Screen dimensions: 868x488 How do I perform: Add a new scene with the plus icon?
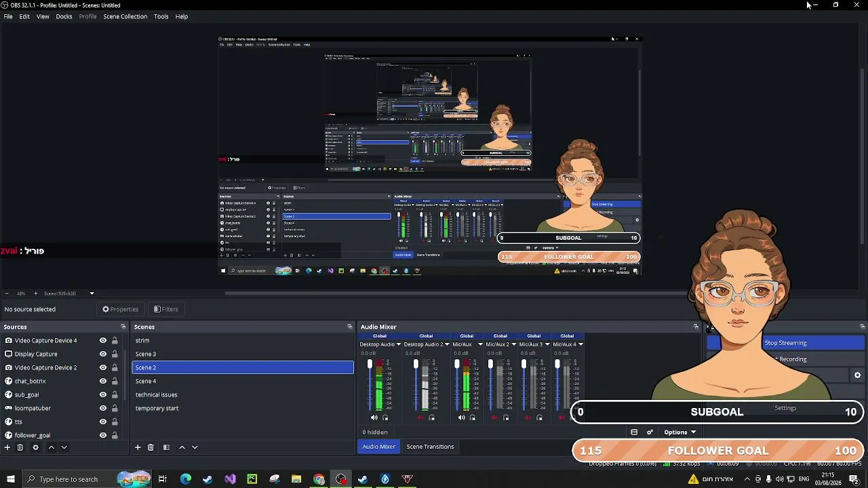(138, 447)
